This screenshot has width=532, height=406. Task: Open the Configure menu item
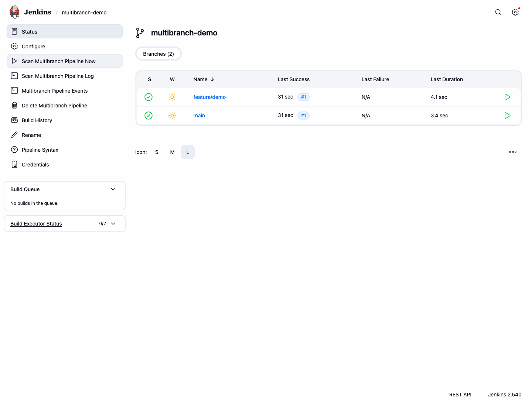pos(65,46)
